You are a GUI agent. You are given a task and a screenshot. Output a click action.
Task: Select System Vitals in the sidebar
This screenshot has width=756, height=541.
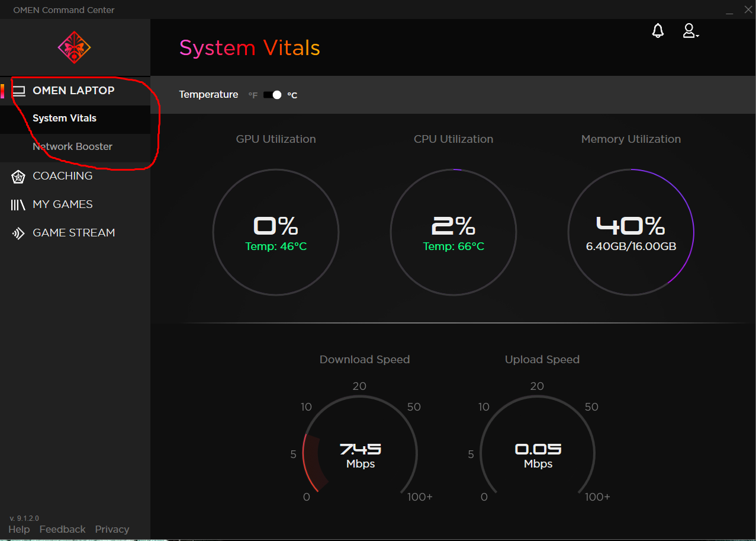64,118
